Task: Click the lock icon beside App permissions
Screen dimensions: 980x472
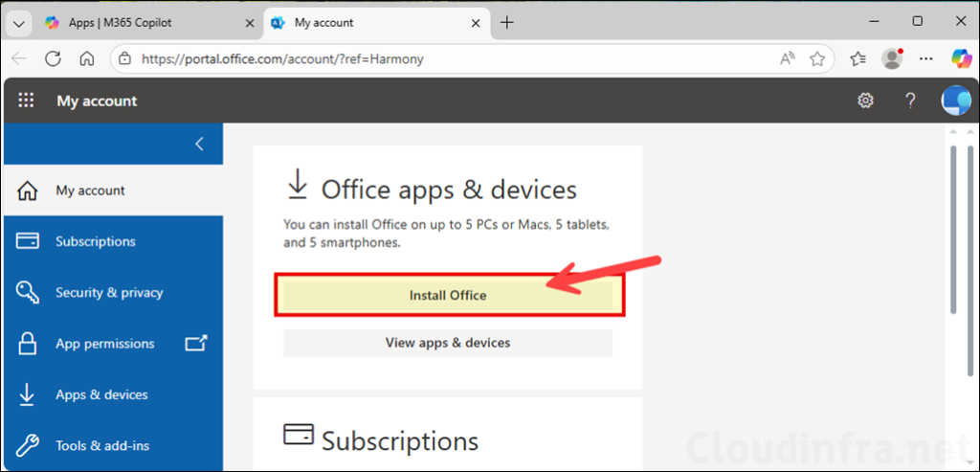Action: tap(27, 344)
